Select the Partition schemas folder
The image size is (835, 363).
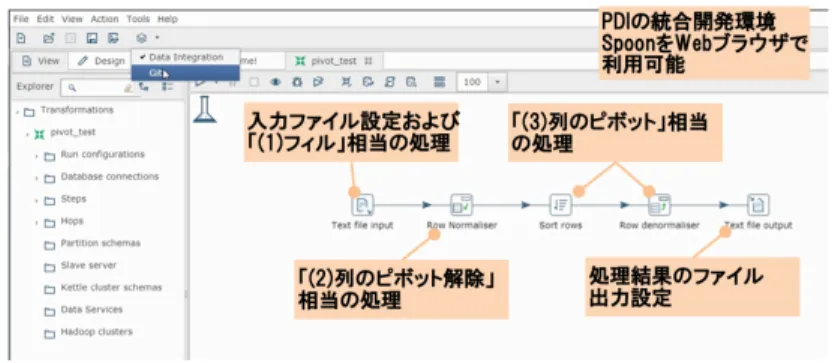pyautogui.click(x=100, y=243)
